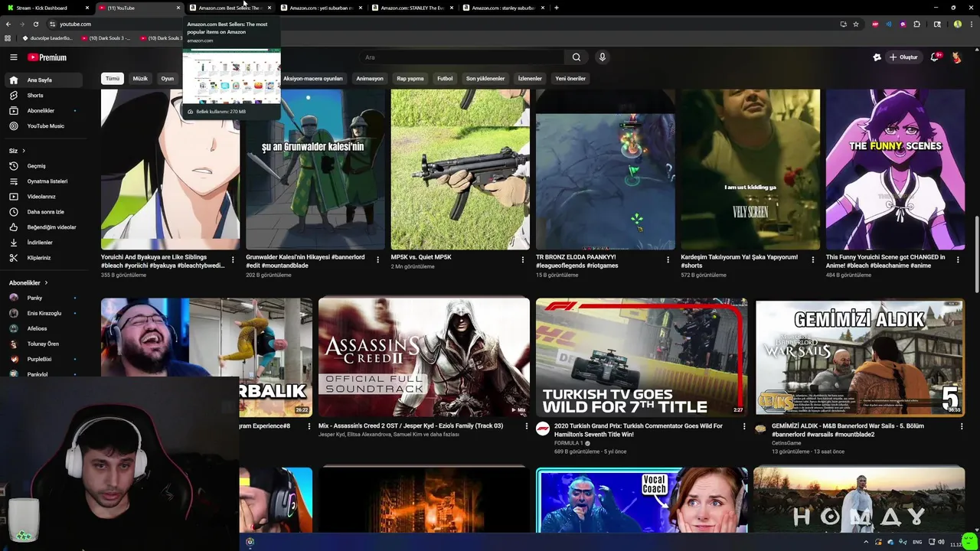Open options for TR BRONZ ELODA PANKYY short
The image size is (980, 551).
[x=668, y=259]
